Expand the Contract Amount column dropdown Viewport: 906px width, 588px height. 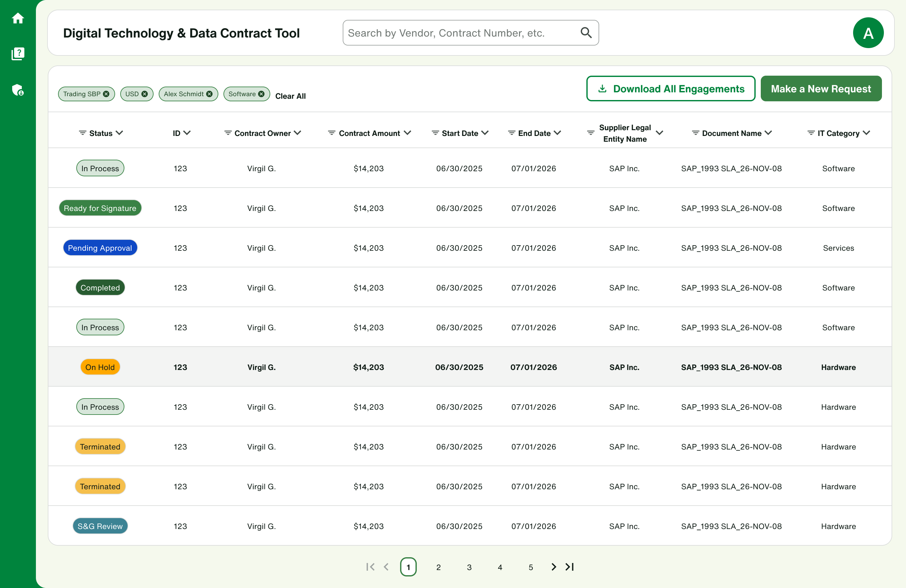click(407, 133)
